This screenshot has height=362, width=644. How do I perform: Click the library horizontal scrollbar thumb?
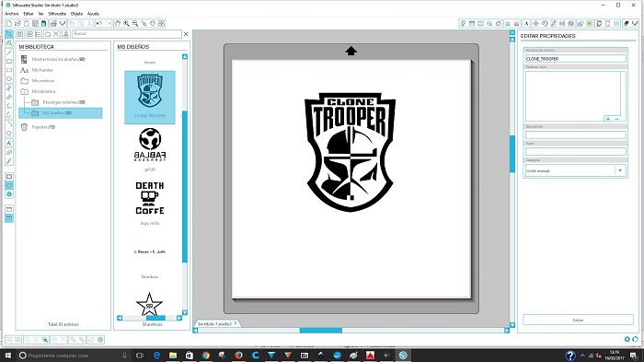coord(155,318)
